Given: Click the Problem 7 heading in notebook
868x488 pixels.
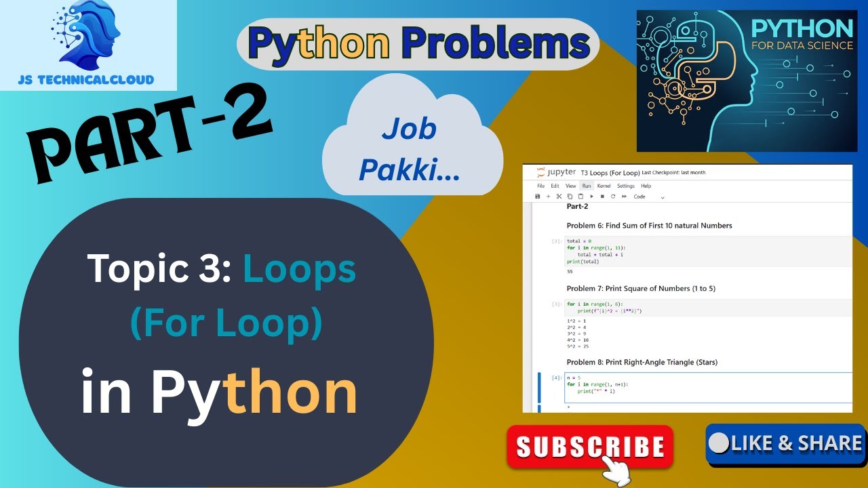Looking at the screenshot, I should point(641,289).
